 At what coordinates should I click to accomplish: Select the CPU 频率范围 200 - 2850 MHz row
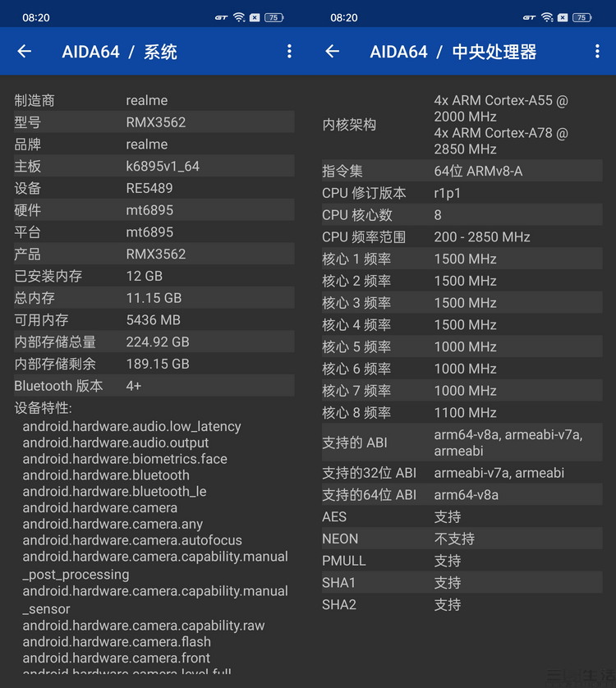tap(462, 236)
